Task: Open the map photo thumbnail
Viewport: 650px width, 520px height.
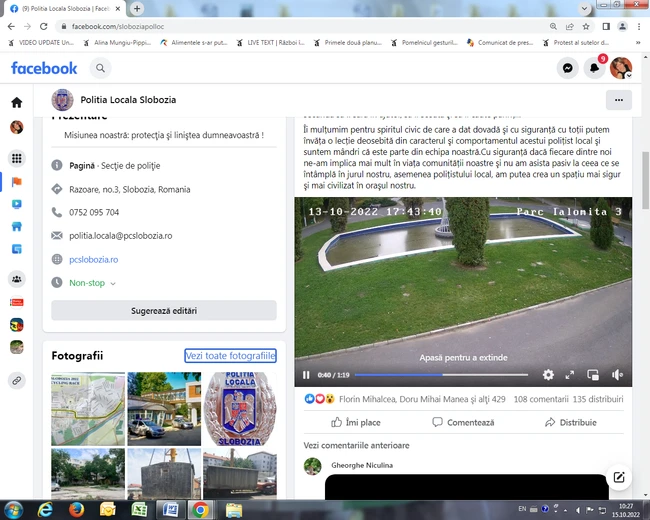Action: click(x=88, y=409)
